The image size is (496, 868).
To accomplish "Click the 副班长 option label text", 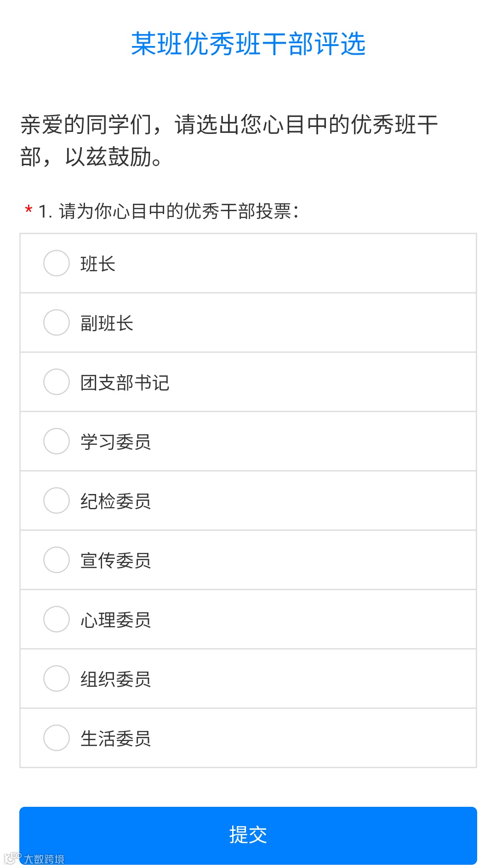I will click(107, 323).
